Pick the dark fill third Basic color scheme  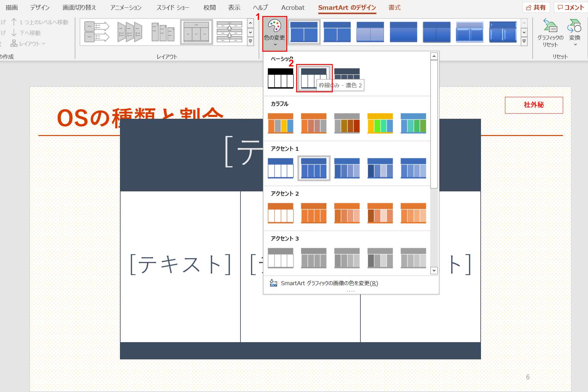347,74
